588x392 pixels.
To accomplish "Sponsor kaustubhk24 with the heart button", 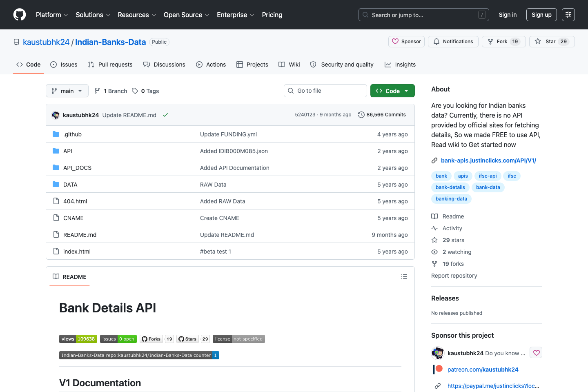I will (536, 352).
